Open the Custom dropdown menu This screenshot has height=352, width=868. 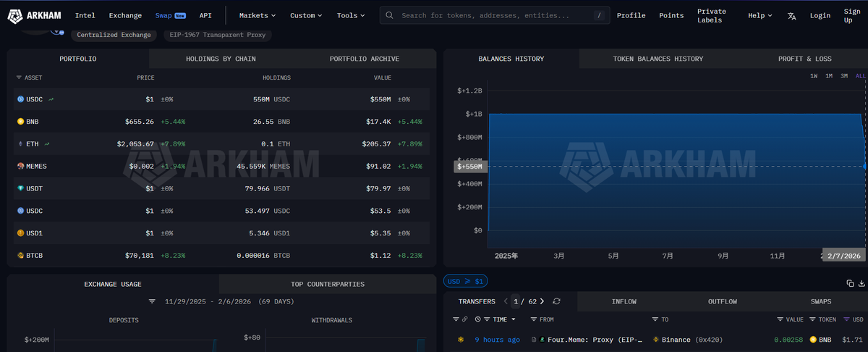click(307, 15)
